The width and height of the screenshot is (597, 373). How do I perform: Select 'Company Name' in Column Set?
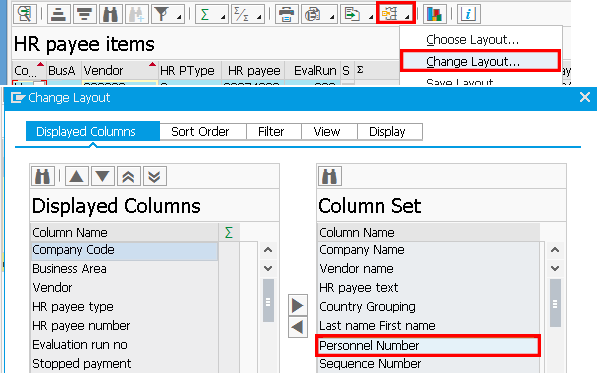tap(428, 250)
